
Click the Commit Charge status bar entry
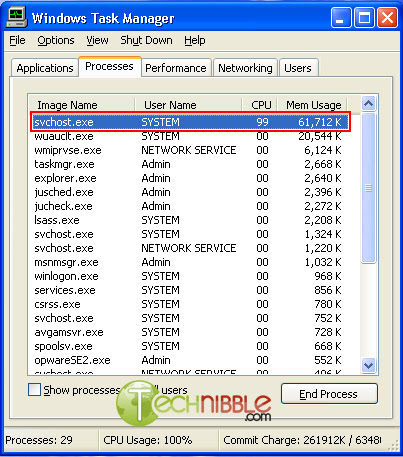pos(302,440)
